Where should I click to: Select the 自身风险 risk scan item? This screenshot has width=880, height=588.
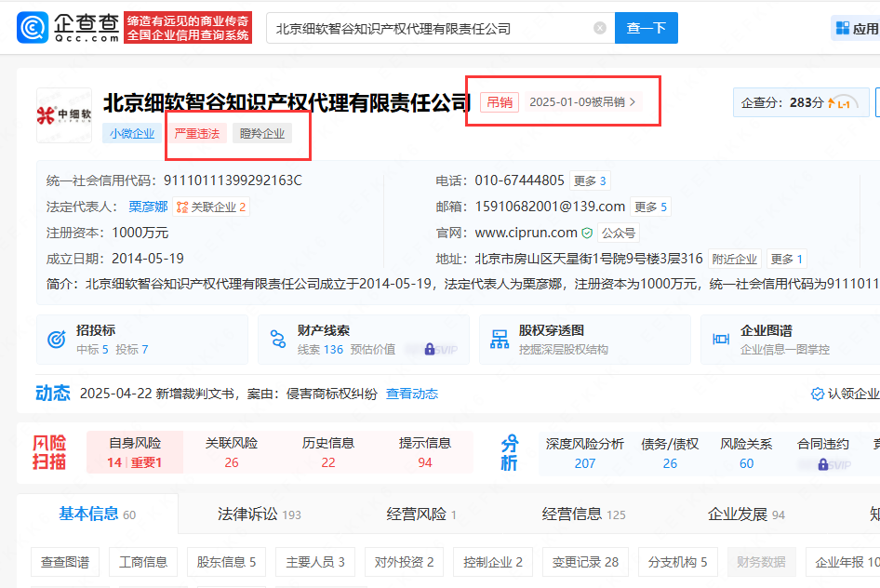135,452
